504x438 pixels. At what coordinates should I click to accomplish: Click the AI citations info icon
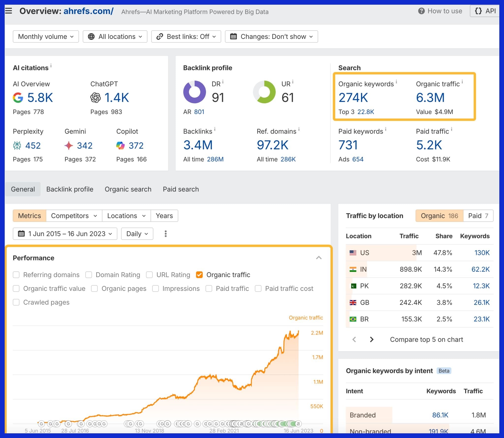pyautogui.click(x=51, y=66)
